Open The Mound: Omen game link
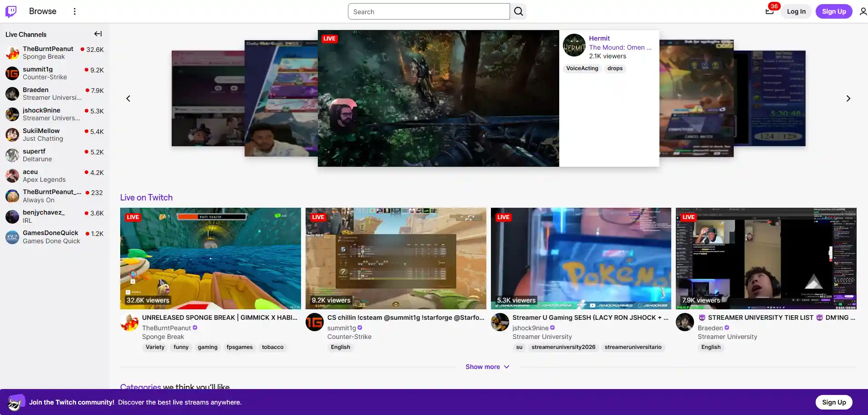 tap(620, 47)
